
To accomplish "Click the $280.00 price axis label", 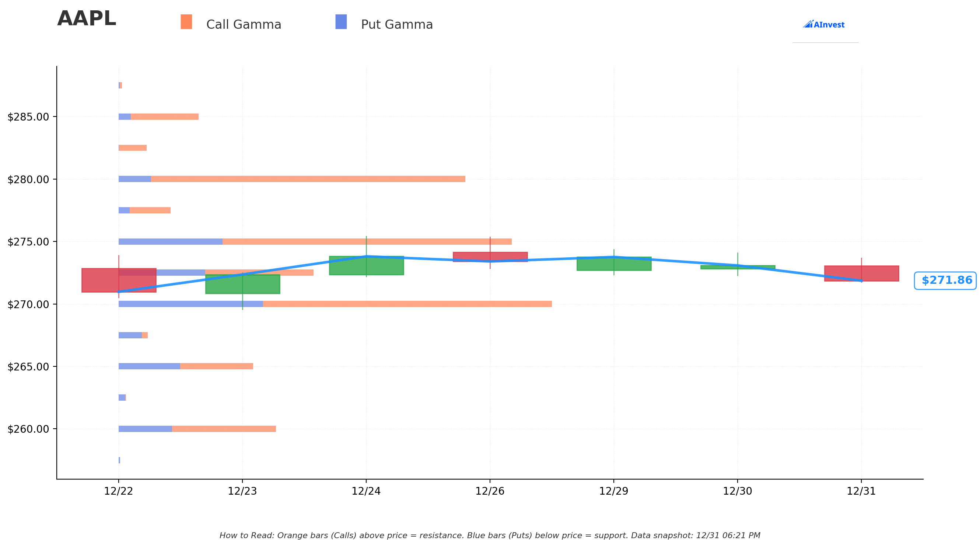I will point(28,179).
